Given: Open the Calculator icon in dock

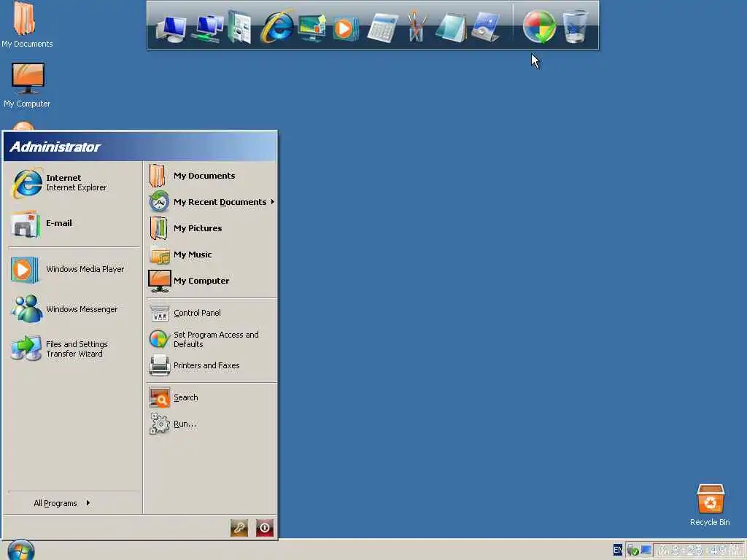Looking at the screenshot, I should click(382, 28).
